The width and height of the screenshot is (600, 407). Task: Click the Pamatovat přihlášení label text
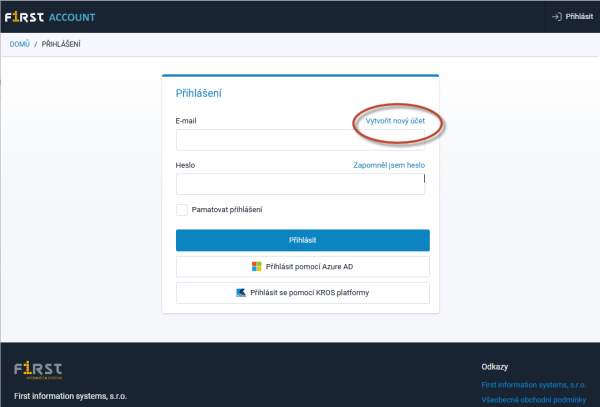pos(227,210)
